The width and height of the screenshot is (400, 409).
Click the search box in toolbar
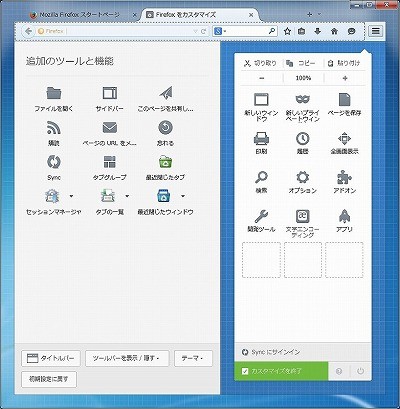tap(245, 31)
